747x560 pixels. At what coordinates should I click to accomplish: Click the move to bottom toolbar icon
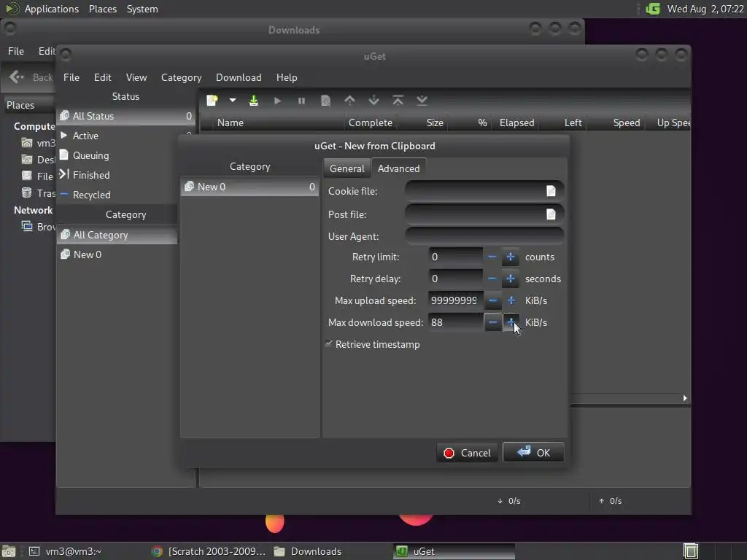422,101
